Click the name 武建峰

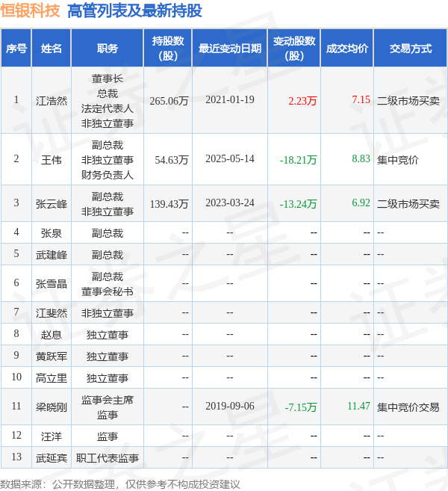(x=52, y=255)
